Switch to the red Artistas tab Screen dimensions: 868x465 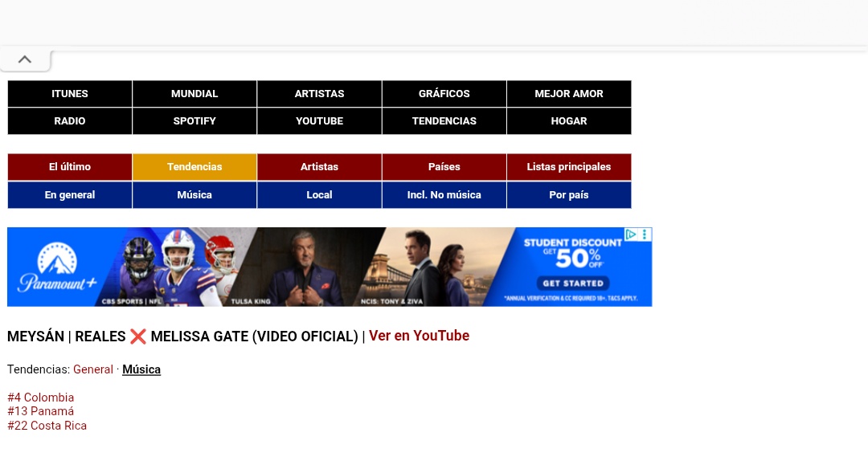coord(319,167)
